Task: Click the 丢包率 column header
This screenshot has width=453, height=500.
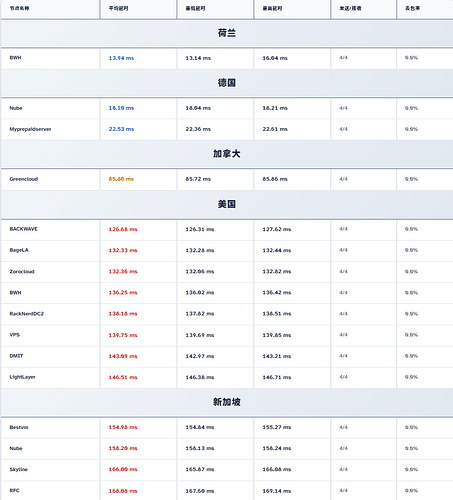Action: point(412,8)
